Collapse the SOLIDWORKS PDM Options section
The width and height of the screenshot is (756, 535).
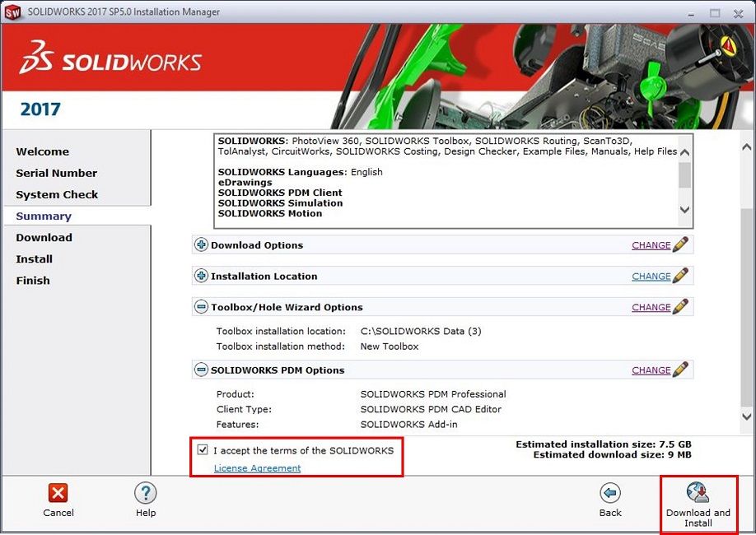[200, 370]
